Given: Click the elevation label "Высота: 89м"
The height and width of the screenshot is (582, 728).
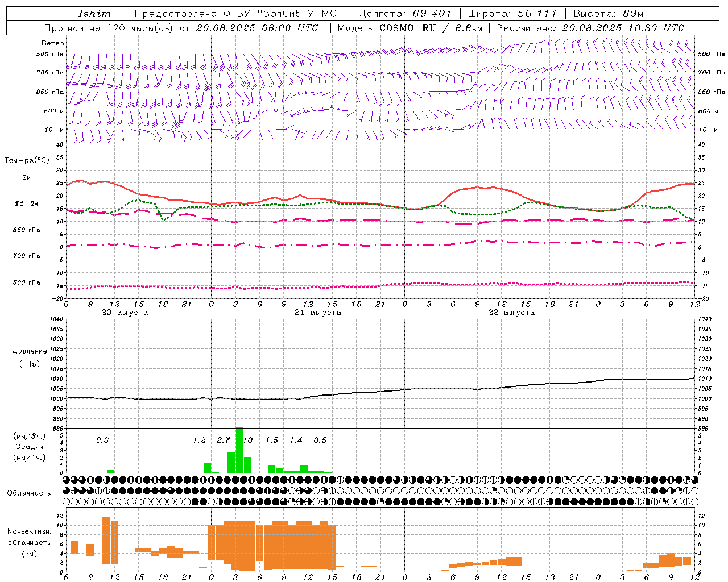Looking at the screenshot, I should tap(609, 14).
